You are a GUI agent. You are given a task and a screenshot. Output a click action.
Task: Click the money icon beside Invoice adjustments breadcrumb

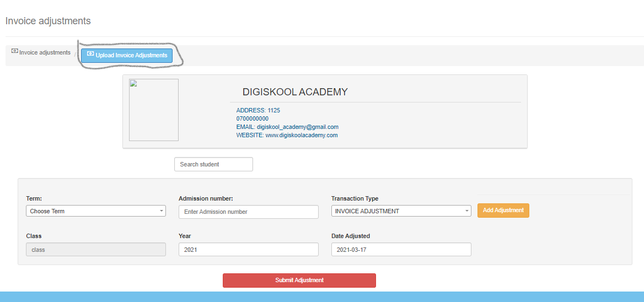15,51
